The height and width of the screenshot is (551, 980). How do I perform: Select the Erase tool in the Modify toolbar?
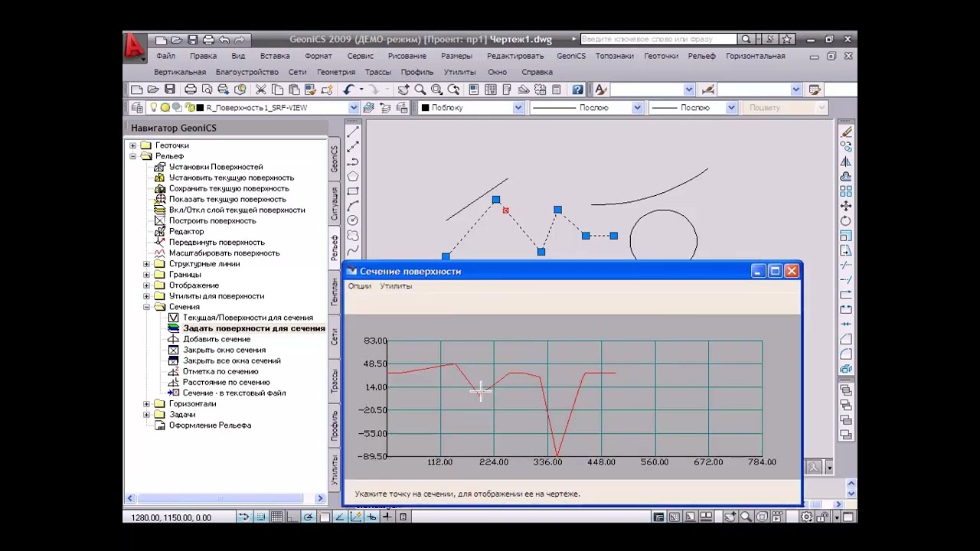coord(846,132)
